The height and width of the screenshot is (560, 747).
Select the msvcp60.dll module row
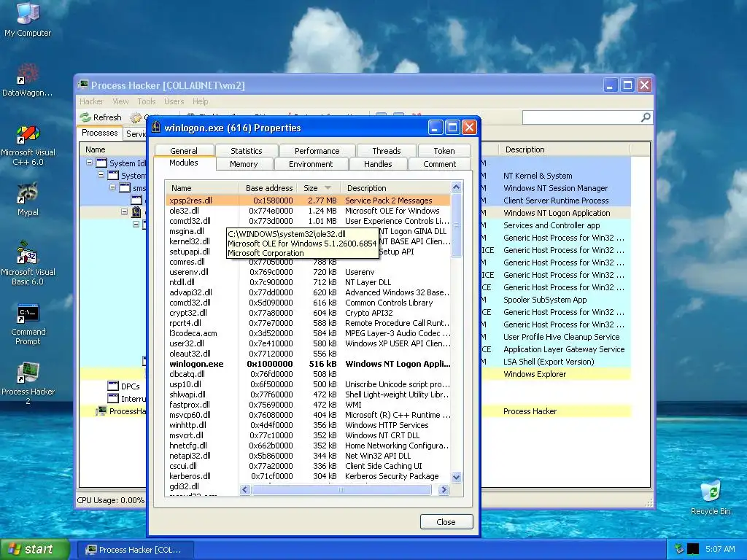[308, 415]
